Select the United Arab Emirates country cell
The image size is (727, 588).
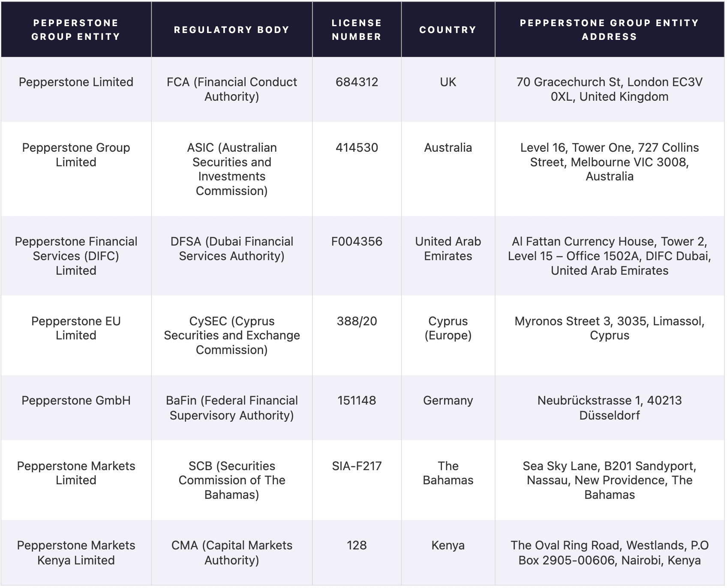point(448,256)
